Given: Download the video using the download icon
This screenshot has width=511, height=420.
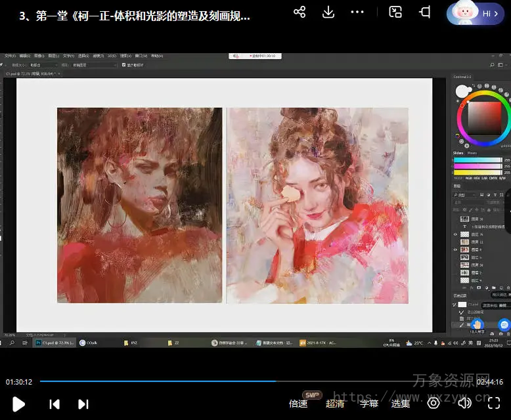Looking at the screenshot, I should pyautogui.click(x=328, y=12).
